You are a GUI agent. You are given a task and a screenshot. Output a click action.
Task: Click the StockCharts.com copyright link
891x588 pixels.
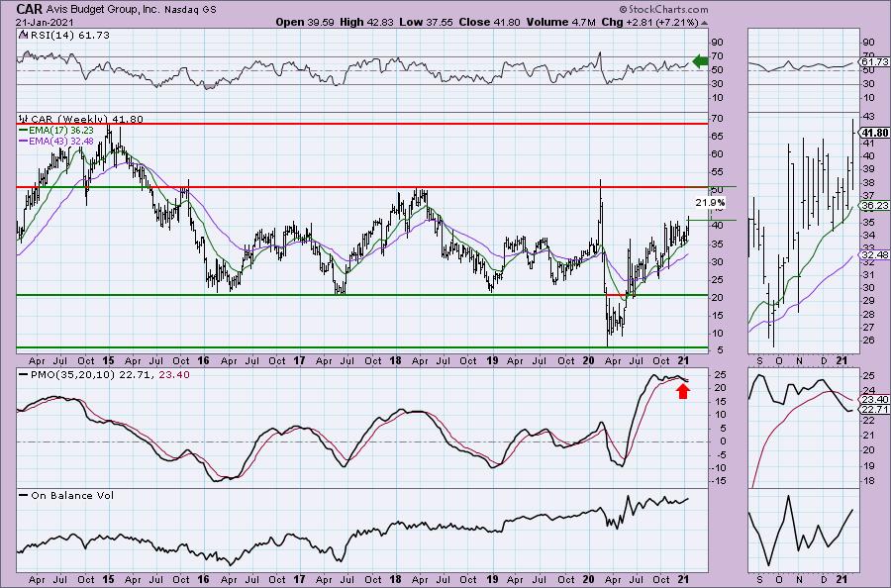pos(663,9)
